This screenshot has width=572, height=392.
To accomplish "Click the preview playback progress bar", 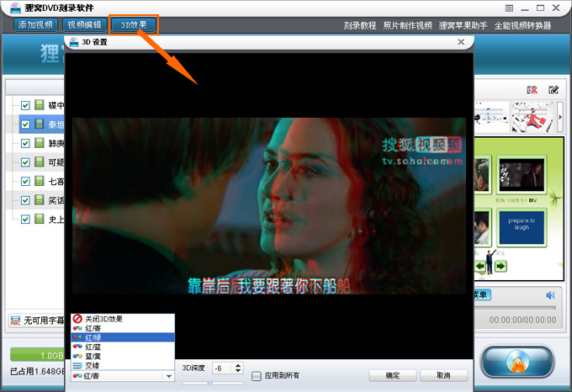I will (x=515, y=308).
